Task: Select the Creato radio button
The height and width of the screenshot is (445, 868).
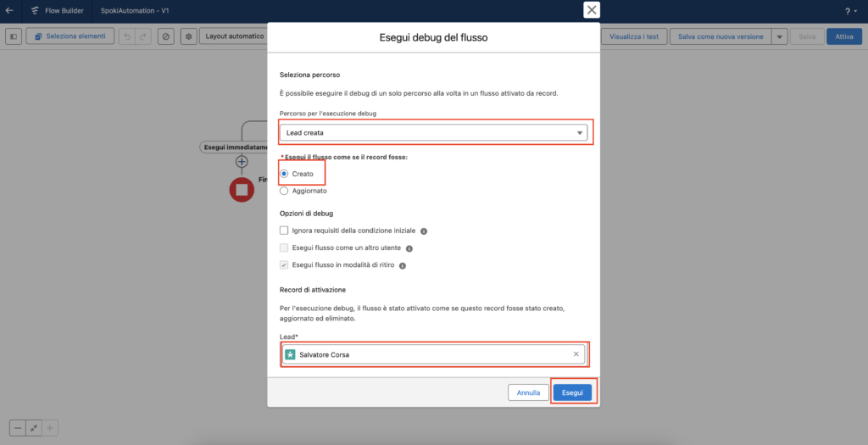Action: click(x=284, y=174)
